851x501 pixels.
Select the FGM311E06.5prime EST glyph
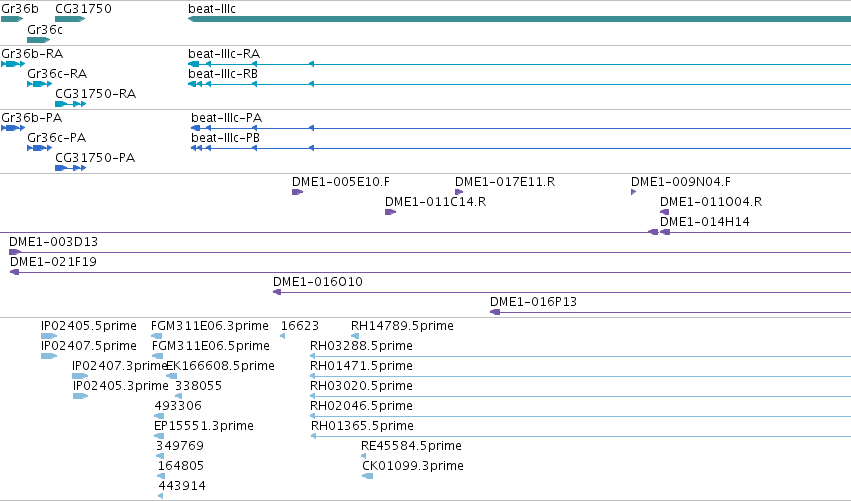pos(157,356)
